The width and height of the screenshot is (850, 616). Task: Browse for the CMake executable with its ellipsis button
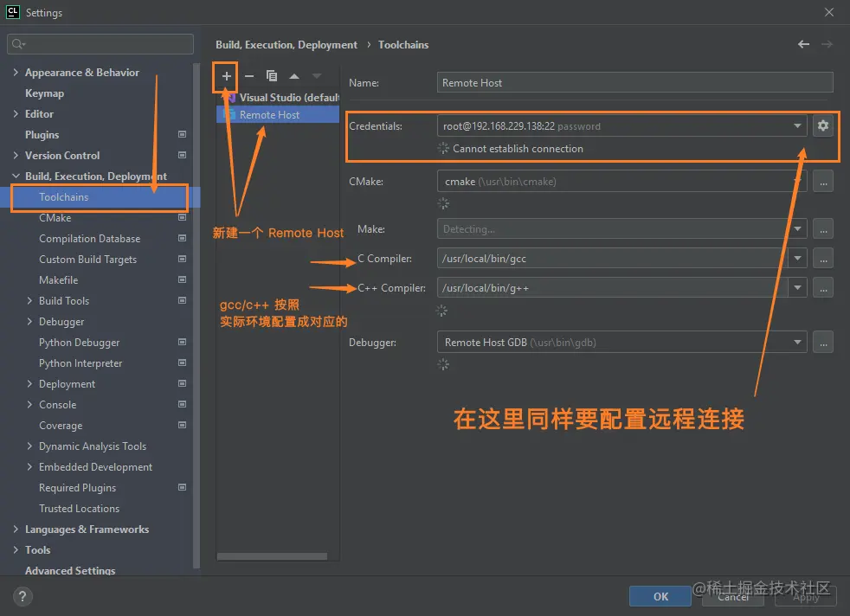click(x=822, y=181)
